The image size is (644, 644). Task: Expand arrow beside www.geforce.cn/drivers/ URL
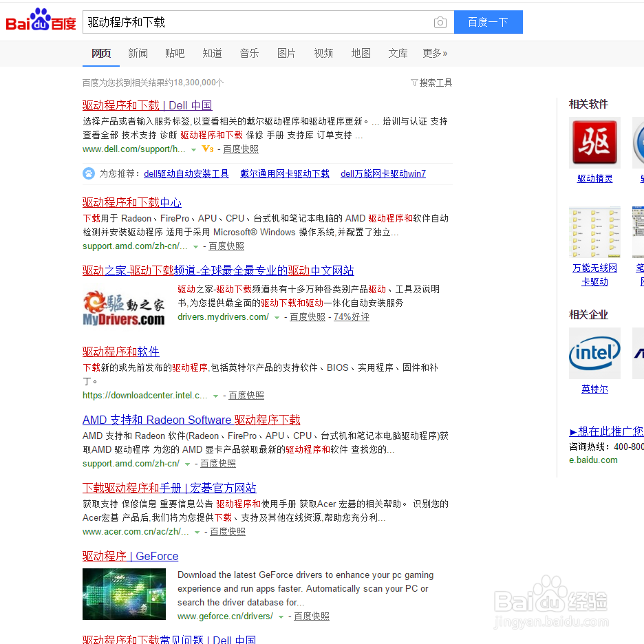coord(281,617)
